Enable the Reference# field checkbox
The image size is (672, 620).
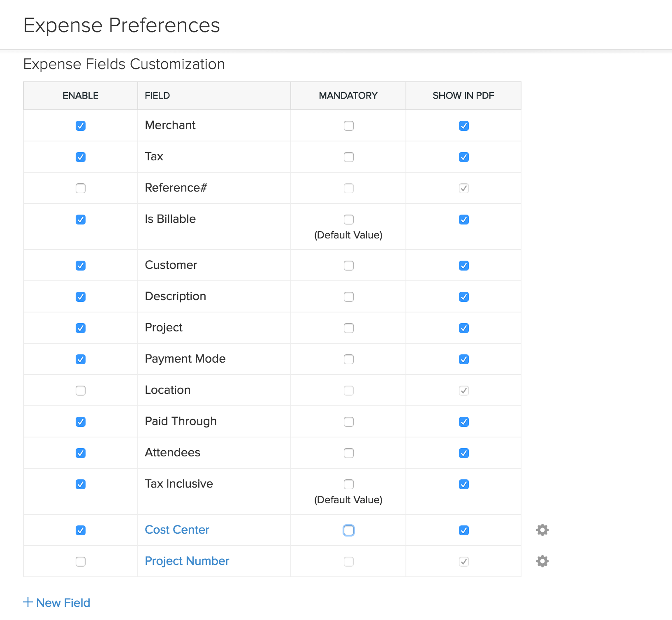coord(81,188)
